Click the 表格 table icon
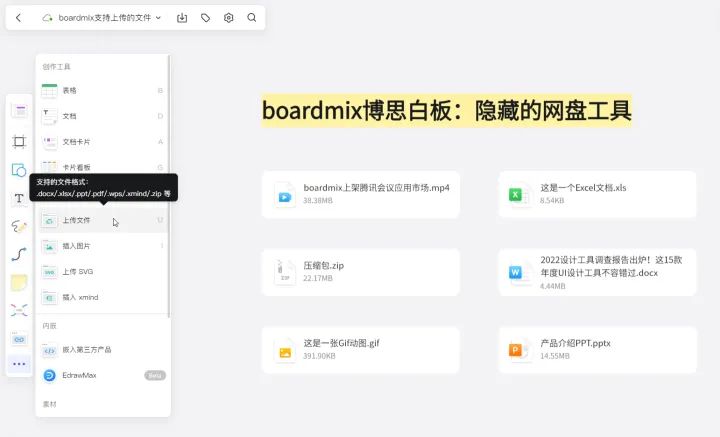The image size is (720, 437). [49, 91]
